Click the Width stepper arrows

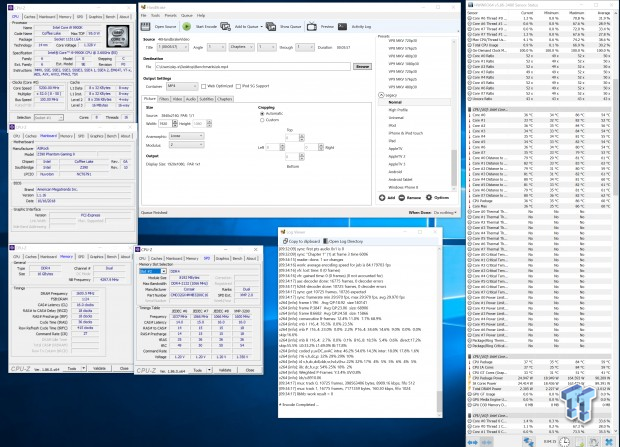point(175,124)
